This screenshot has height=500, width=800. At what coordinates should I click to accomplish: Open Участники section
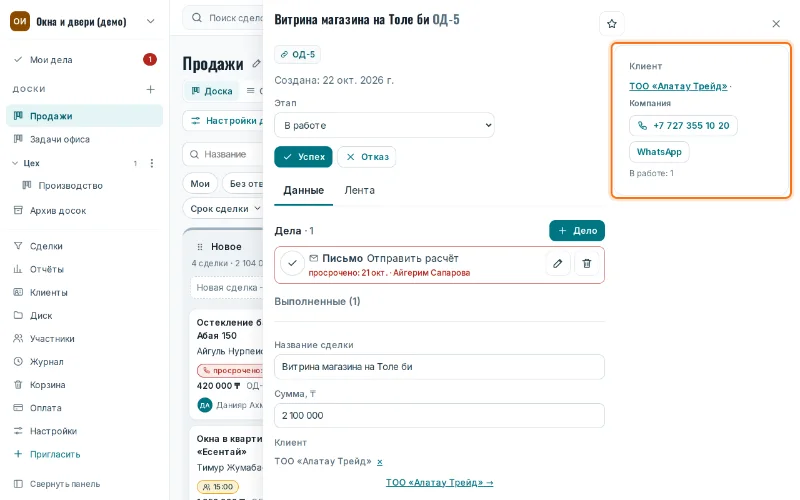pos(85,339)
